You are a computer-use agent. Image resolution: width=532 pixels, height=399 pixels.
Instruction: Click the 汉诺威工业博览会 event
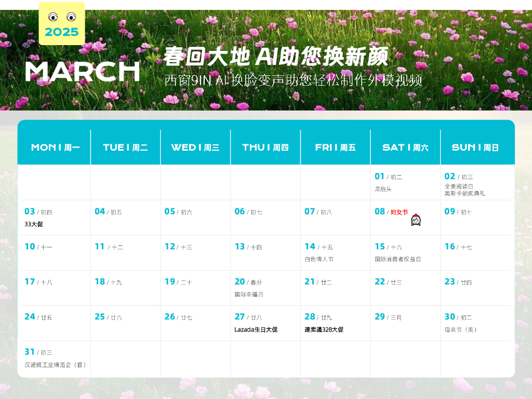pyautogui.click(x=55, y=365)
